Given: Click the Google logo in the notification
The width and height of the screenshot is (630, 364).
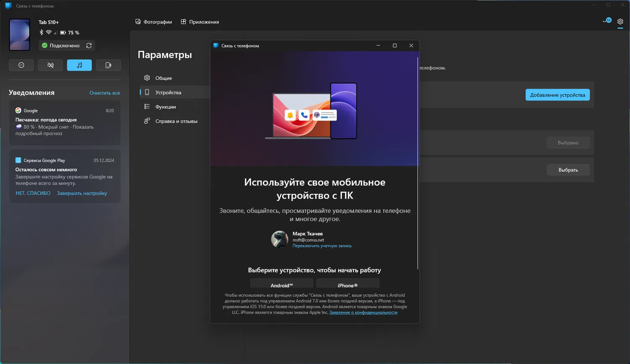Looking at the screenshot, I should pos(18,110).
